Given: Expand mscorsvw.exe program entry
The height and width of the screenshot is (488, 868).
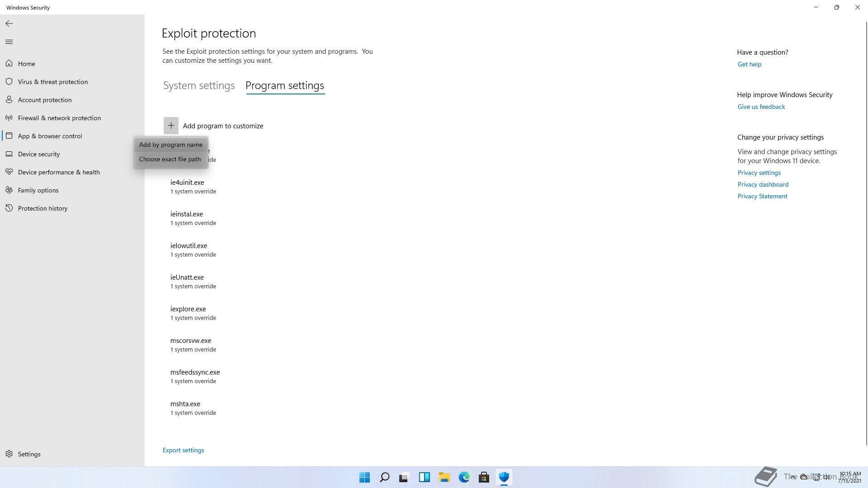Looking at the screenshot, I should click(x=193, y=345).
